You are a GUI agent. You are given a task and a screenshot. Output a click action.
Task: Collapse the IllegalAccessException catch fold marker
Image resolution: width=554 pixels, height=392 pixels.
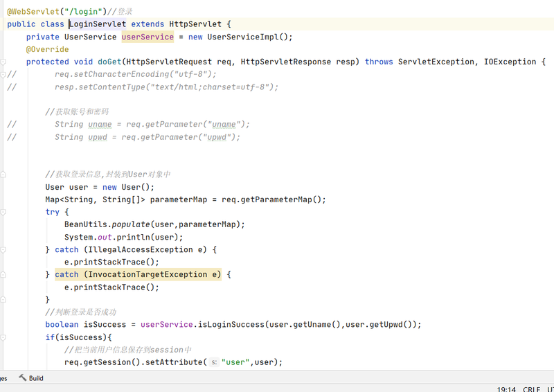click(x=3, y=250)
